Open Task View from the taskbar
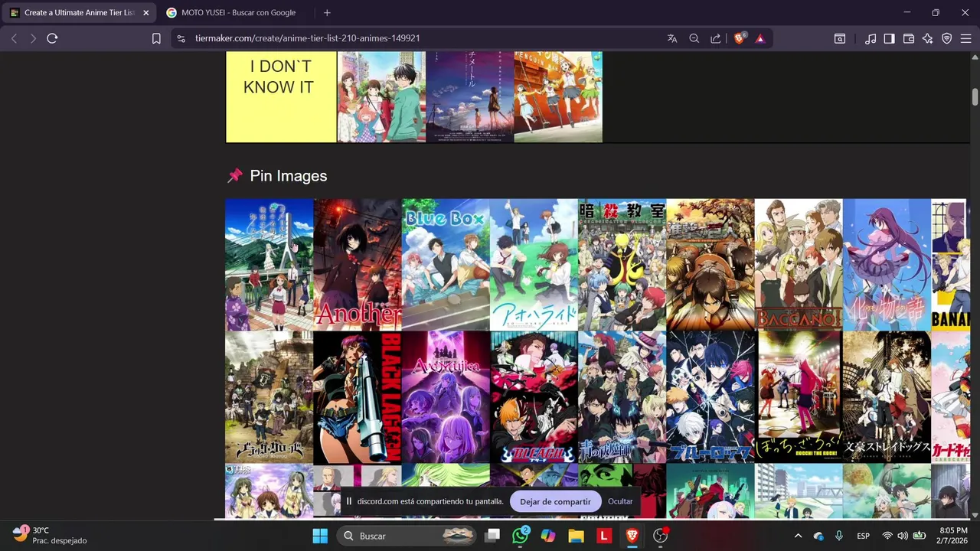 (492, 536)
